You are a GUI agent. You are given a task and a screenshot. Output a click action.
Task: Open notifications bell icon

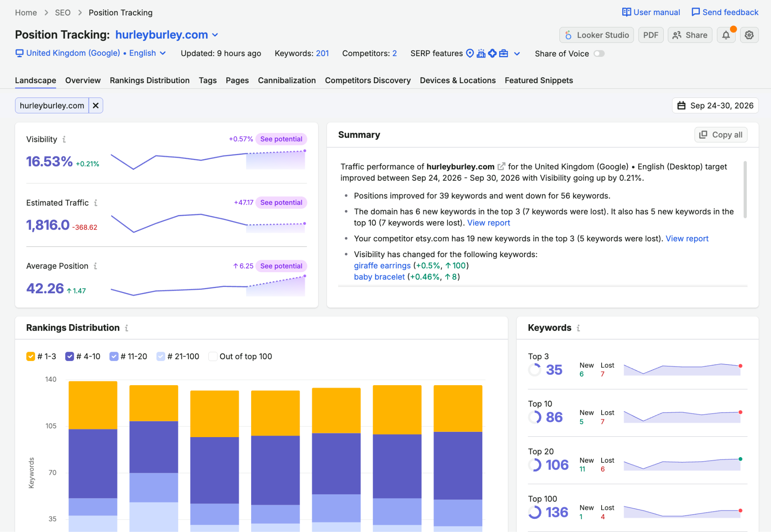pos(726,35)
